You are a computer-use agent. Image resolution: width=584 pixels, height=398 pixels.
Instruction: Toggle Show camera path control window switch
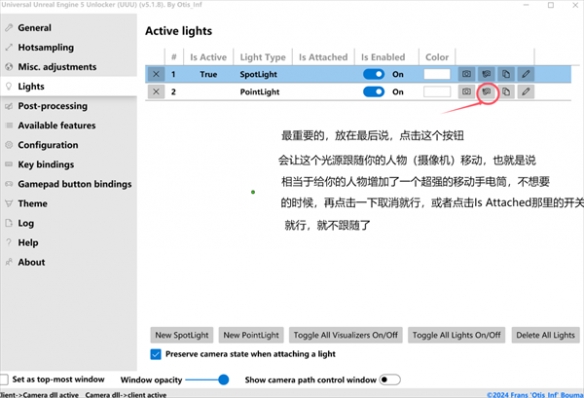(390, 380)
